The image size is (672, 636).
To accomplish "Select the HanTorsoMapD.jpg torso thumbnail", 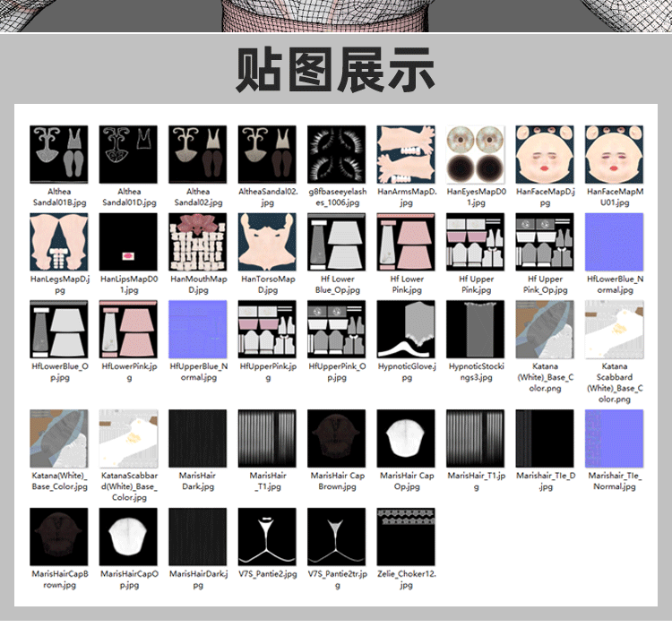I will point(267,242).
